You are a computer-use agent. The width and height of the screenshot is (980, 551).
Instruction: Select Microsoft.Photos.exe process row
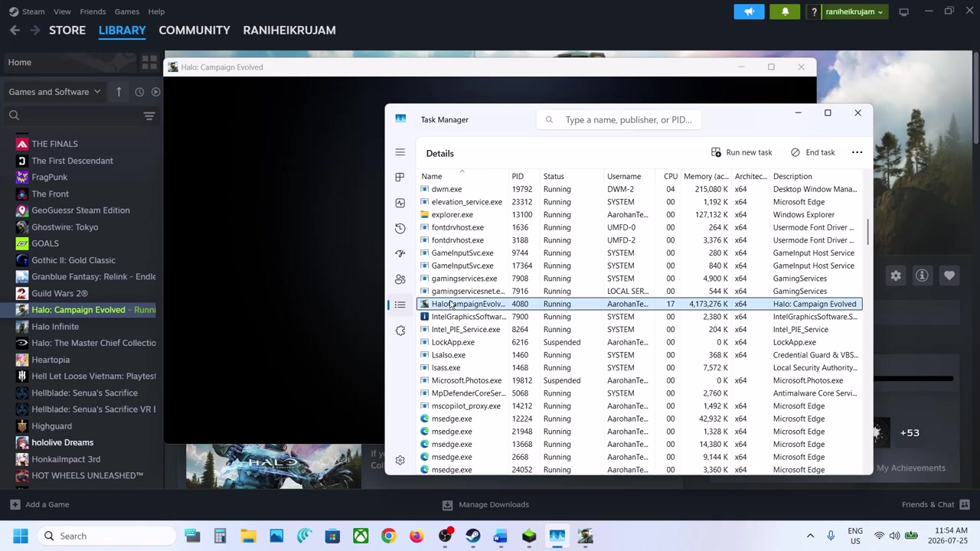coord(639,380)
